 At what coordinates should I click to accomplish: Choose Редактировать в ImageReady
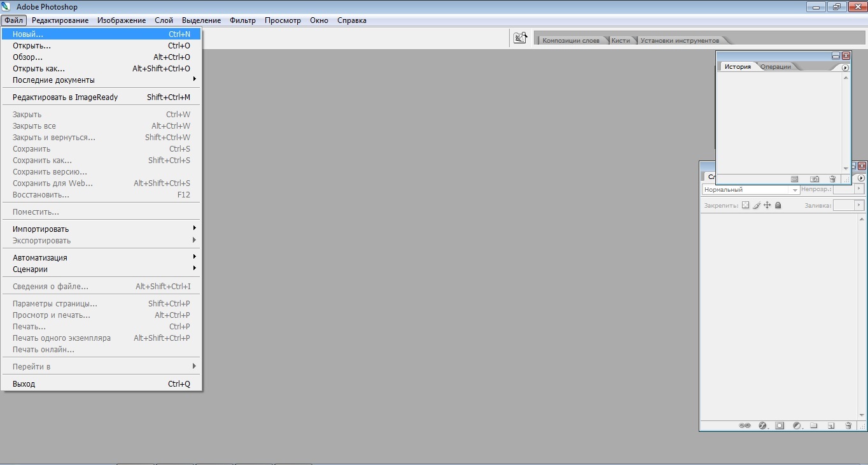pyautogui.click(x=102, y=97)
